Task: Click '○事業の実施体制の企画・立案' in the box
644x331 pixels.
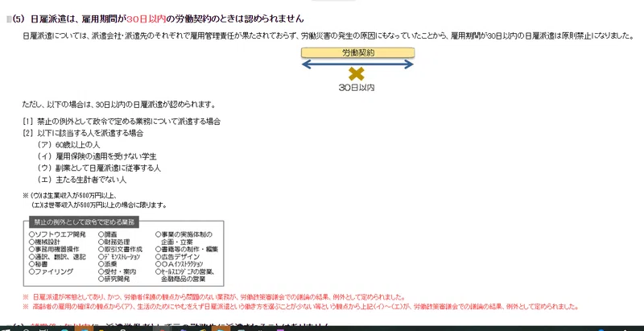Action: (x=184, y=238)
